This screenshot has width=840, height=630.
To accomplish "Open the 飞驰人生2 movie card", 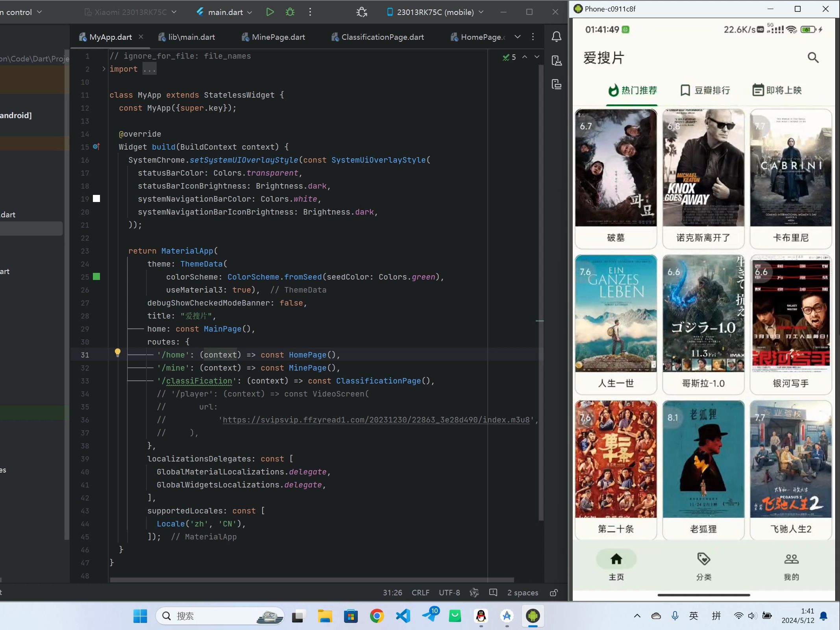I will point(791,470).
